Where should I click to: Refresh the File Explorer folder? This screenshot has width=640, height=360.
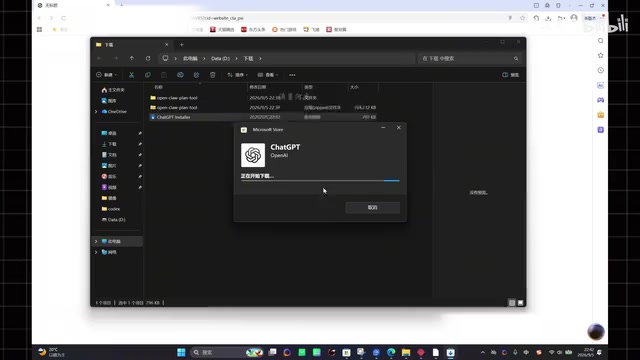coord(148,58)
